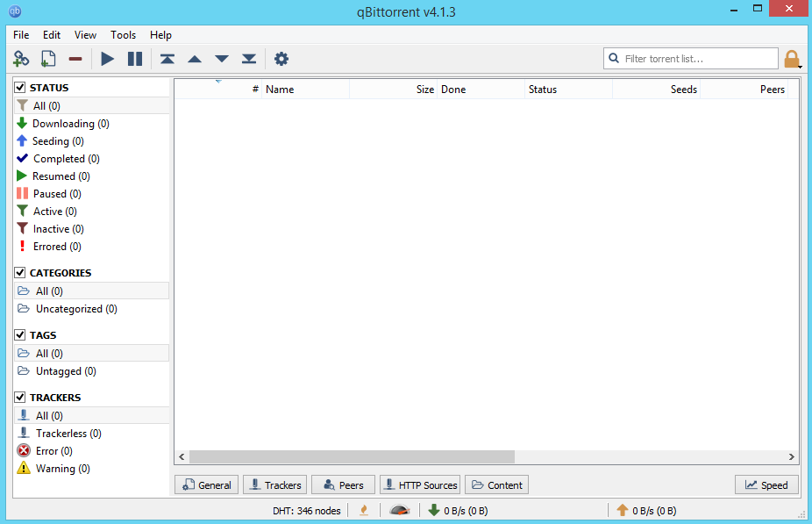812x524 pixels.
Task: Toggle alternative speed limits speedometer icon
Action: click(399, 511)
